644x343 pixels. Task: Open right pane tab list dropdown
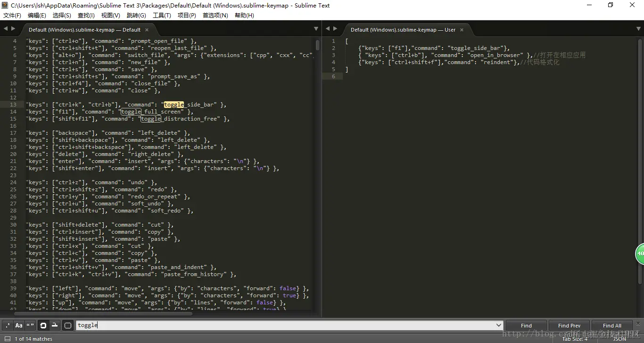pos(638,29)
